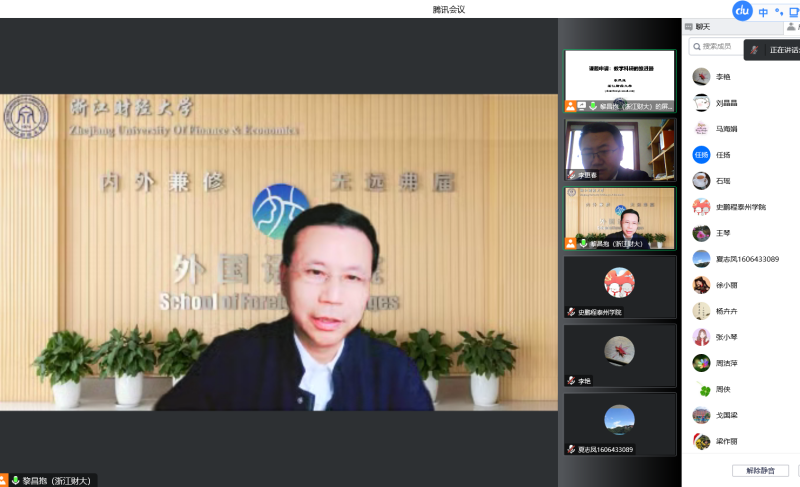
Task: Click the 中 language mode indicator
Action: pyautogui.click(x=763, y=12)
